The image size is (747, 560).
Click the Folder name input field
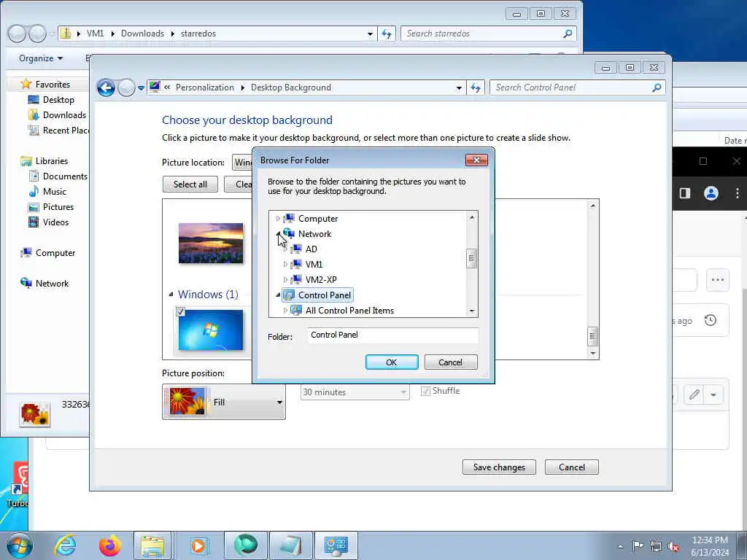[x=392, y=335]
